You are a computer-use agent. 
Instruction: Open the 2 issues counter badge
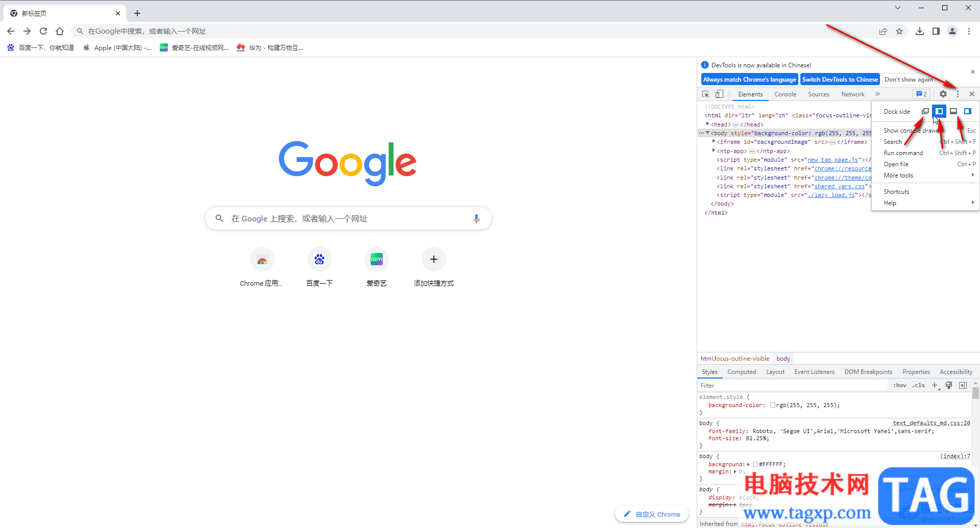921,94
